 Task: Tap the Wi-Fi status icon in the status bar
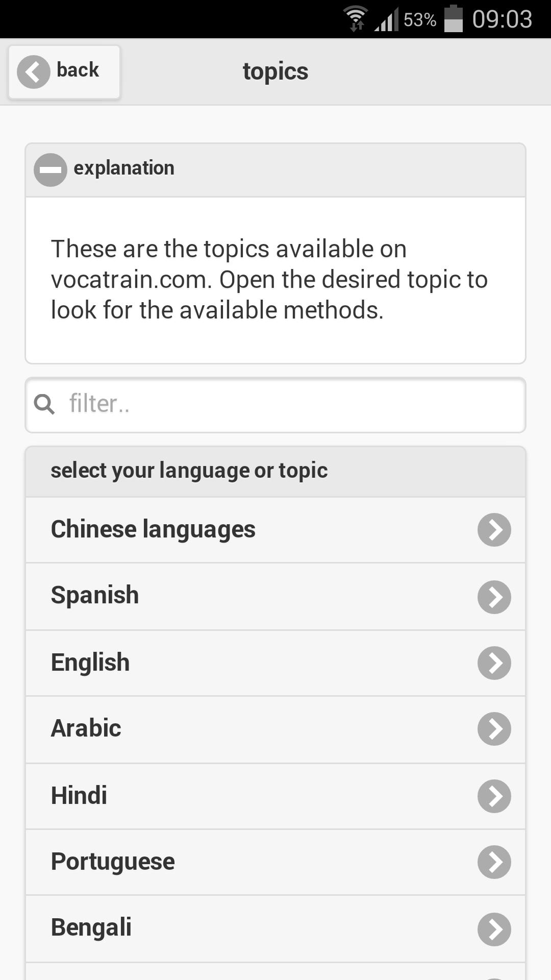356,17
